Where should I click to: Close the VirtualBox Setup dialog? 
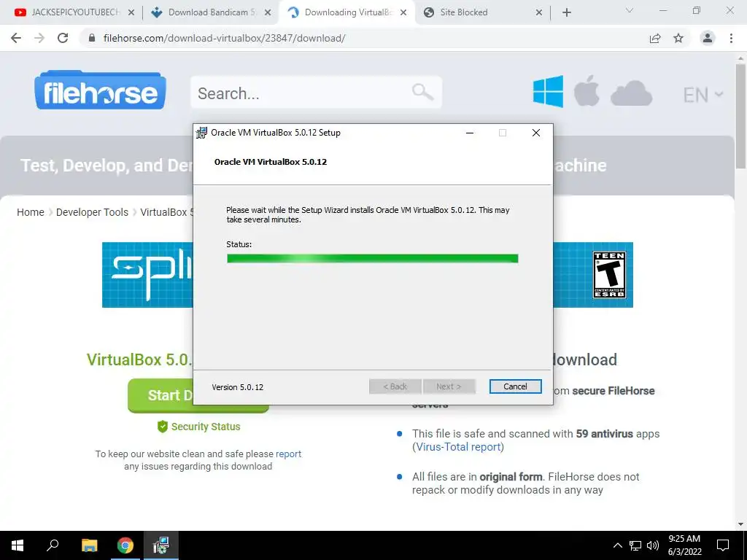tap(536, 133)
